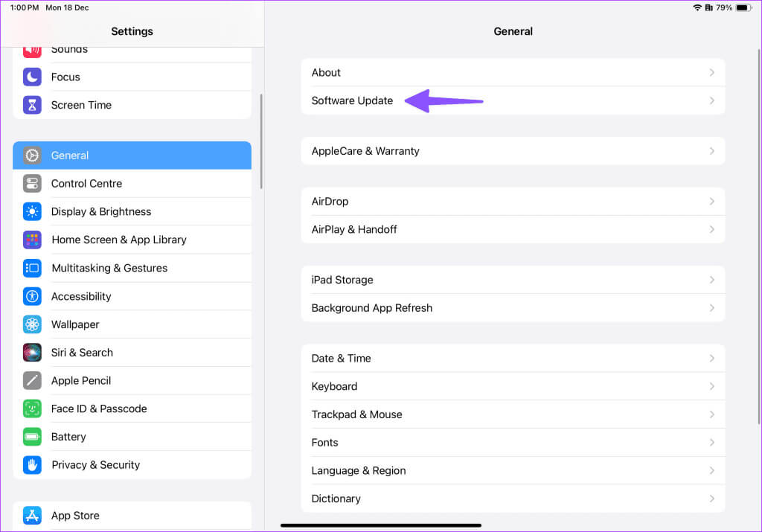Tap the General gear icon
762x532 pixels.
coord(32,156)
